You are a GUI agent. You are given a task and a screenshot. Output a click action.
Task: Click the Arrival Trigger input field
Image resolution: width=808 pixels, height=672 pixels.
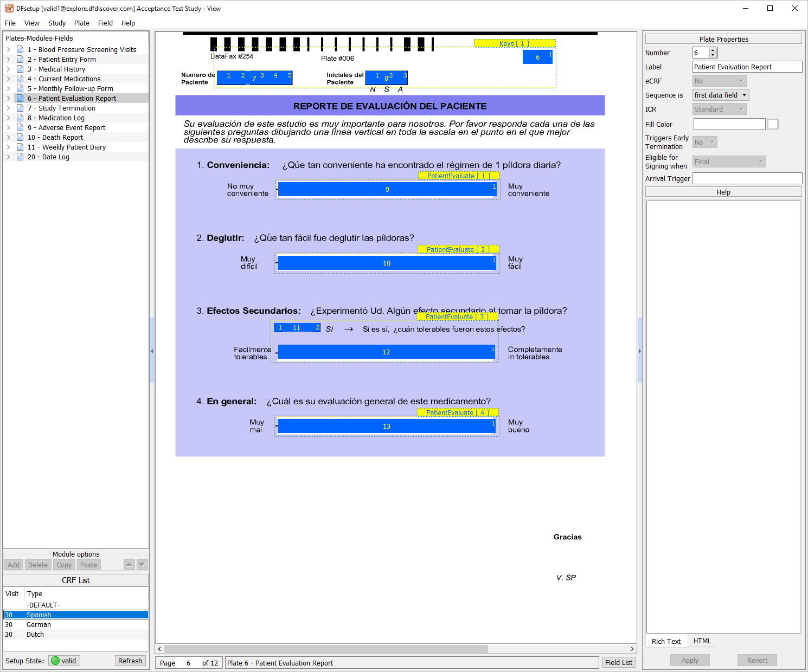(747, 179)
